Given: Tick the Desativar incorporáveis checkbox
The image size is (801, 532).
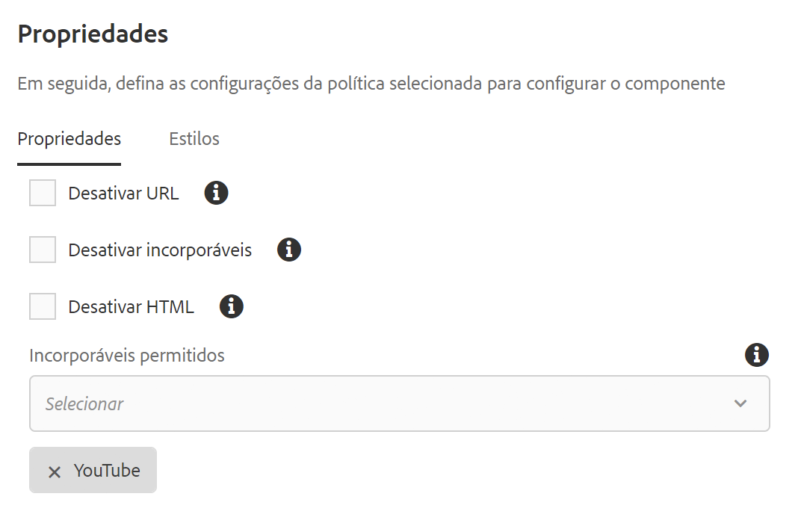Looking at the screenshot, I should coord(43,250).
